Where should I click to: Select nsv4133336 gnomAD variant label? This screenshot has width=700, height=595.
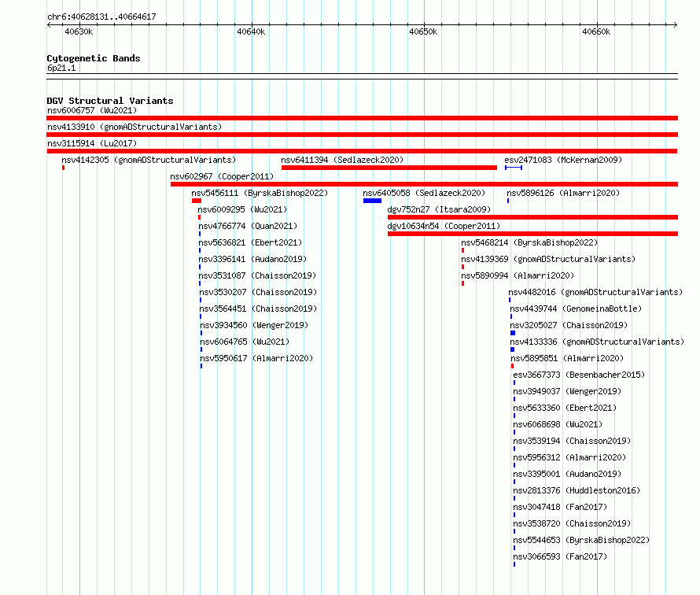tap(597, 342)
